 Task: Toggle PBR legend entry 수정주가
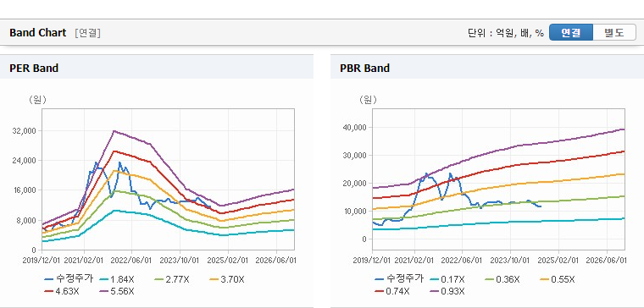[x=399, y=279]
